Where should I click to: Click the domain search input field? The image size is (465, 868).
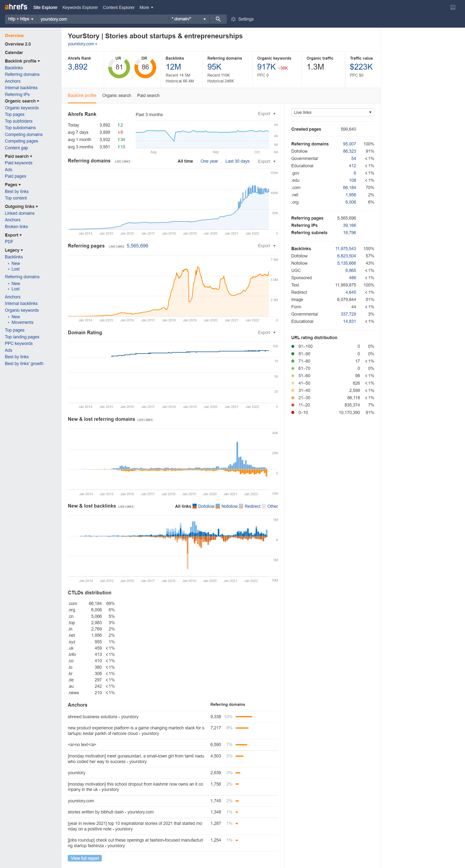pos(103,19)
